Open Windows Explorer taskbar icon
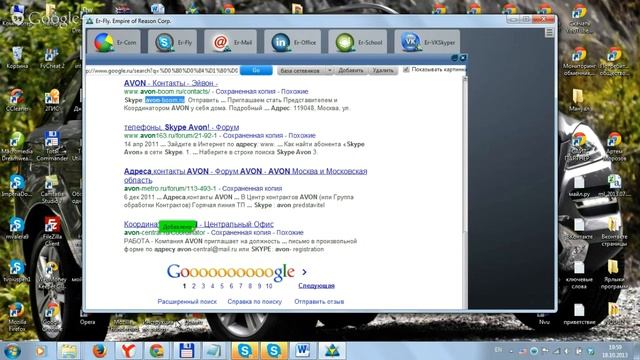Viewport: 640px width, 360px height. tap(69, 351)
